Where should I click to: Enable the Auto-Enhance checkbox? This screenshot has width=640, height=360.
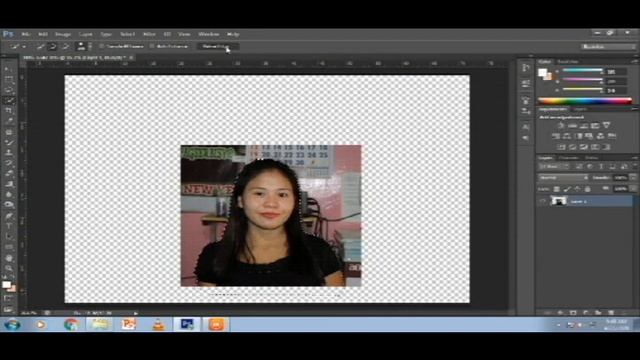click(x=152, y=47)
